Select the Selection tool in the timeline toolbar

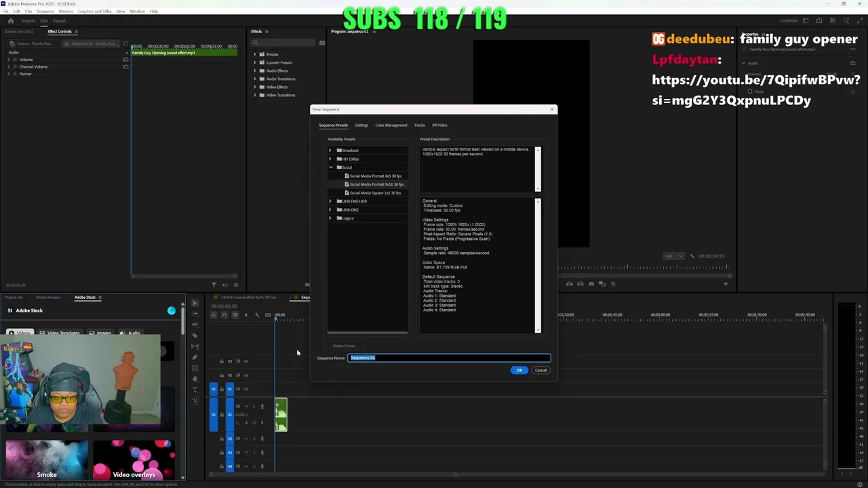click(x=195, y=303)
